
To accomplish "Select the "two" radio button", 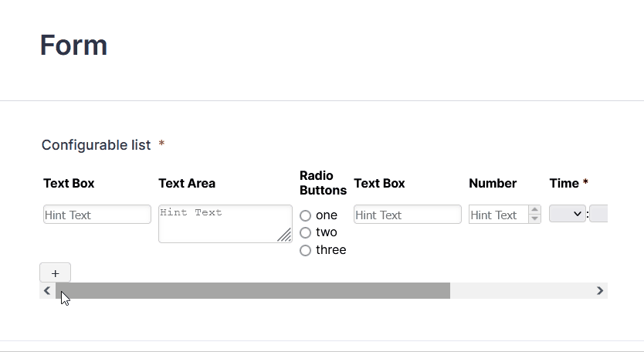I will coord(305,232).
